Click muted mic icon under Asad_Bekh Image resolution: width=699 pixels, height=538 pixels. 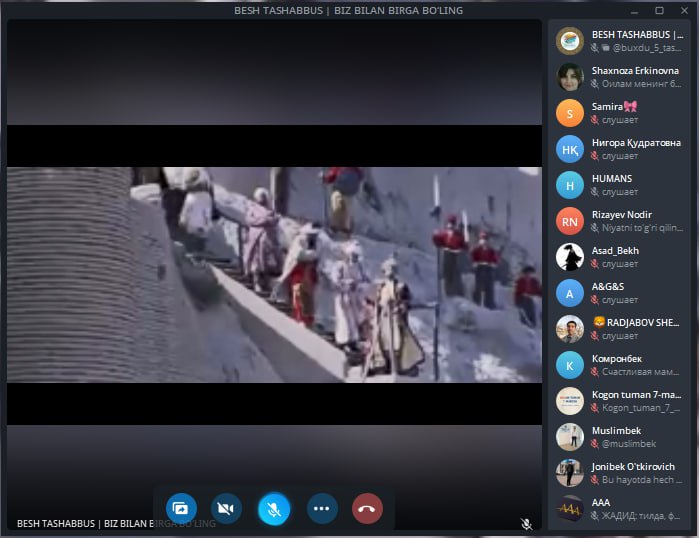pyautogui.click(x=595, y=264)
